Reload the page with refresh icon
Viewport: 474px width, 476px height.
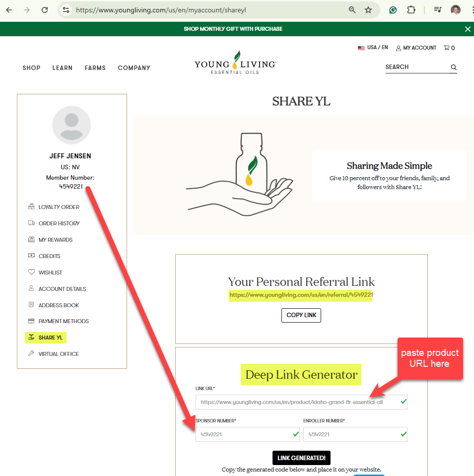45,10
